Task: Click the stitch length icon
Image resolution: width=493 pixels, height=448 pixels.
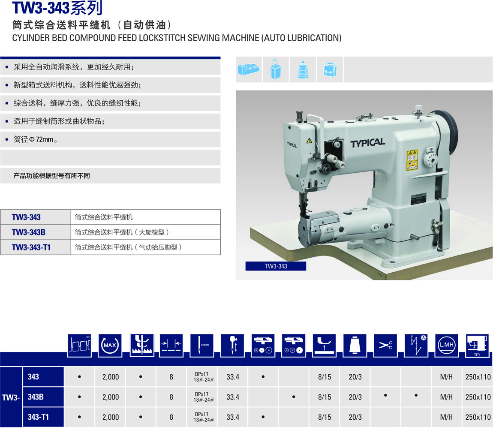Action: pos(171,346)
